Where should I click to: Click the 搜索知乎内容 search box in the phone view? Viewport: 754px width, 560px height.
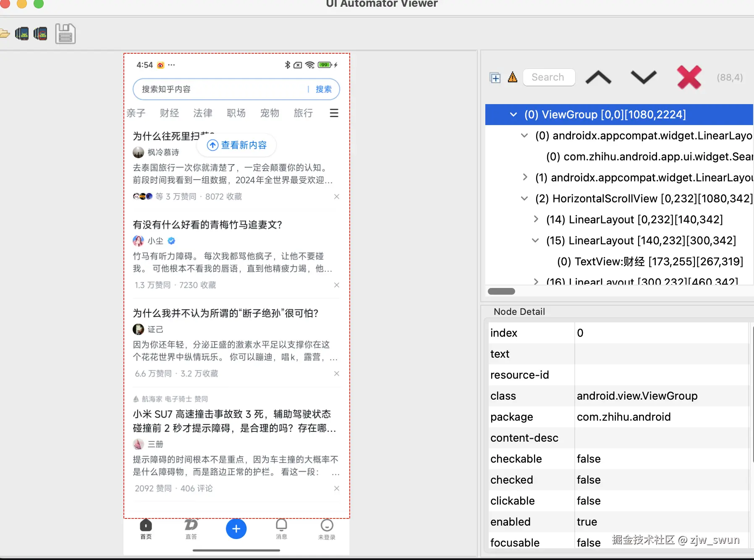(x=236, y=89)
